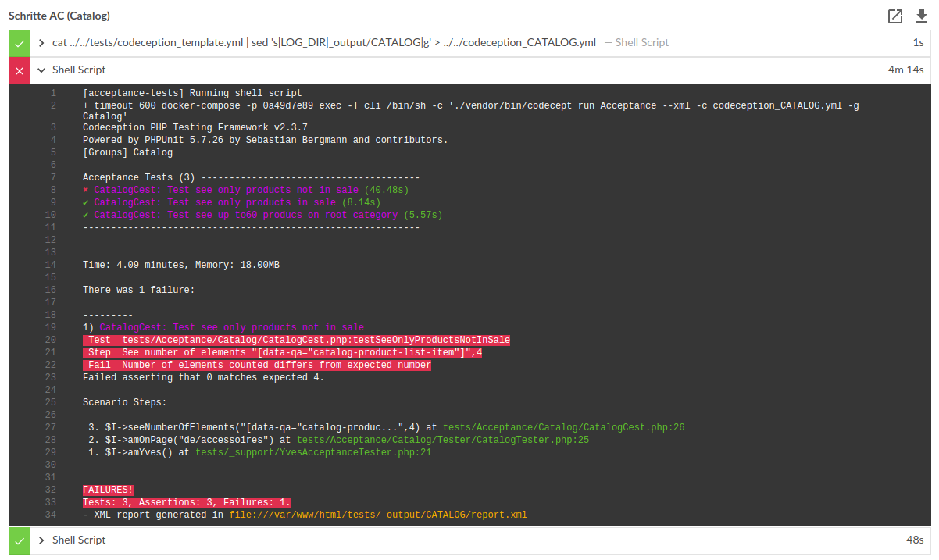Select log line number 1
Viewport: 939px width, 560px height.
pyautogui.click(x=53, y=93)
